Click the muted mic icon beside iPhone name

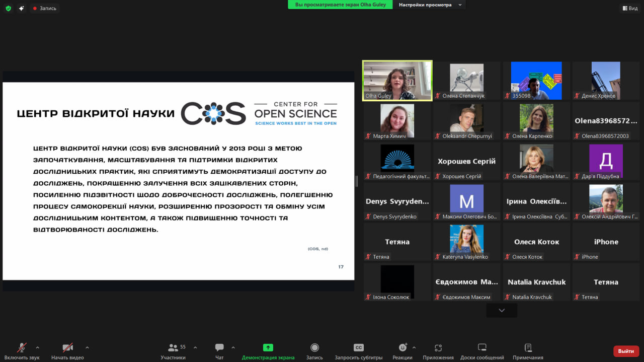[x=577, y=257]
